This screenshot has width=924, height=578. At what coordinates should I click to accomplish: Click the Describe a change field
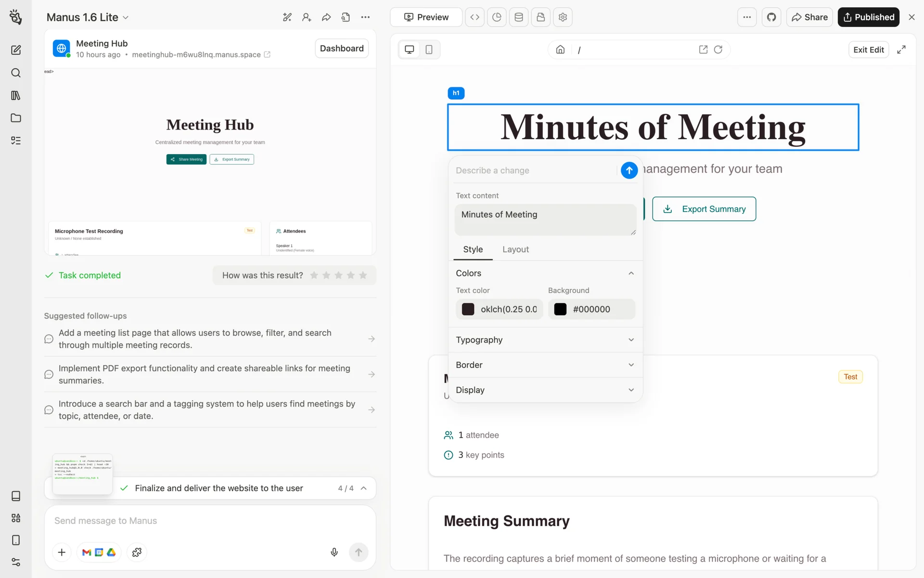click(533, 171)
